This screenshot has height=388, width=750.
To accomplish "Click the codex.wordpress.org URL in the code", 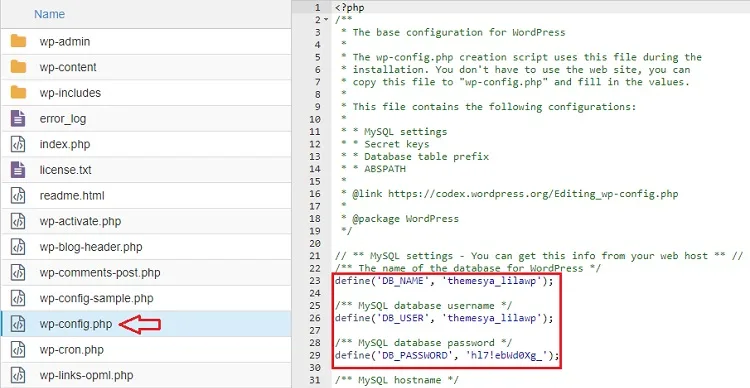I will pyautogui.click(x=533, y=194).
